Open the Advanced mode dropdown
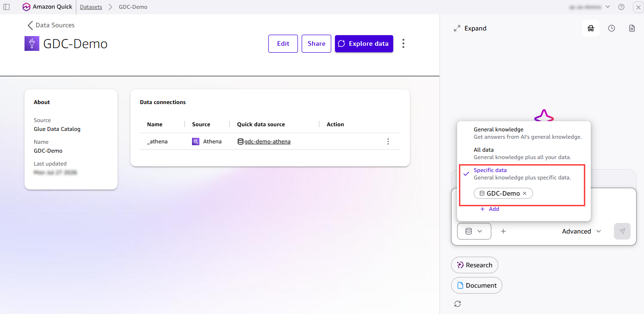The width and height of the screenshot is (644, 314). point(582,231)
